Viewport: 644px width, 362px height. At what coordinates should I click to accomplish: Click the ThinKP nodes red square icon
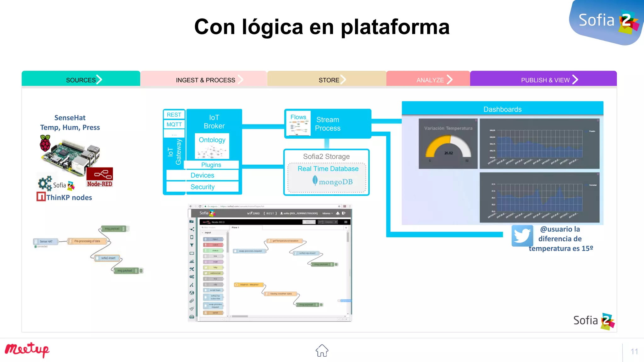41,197
